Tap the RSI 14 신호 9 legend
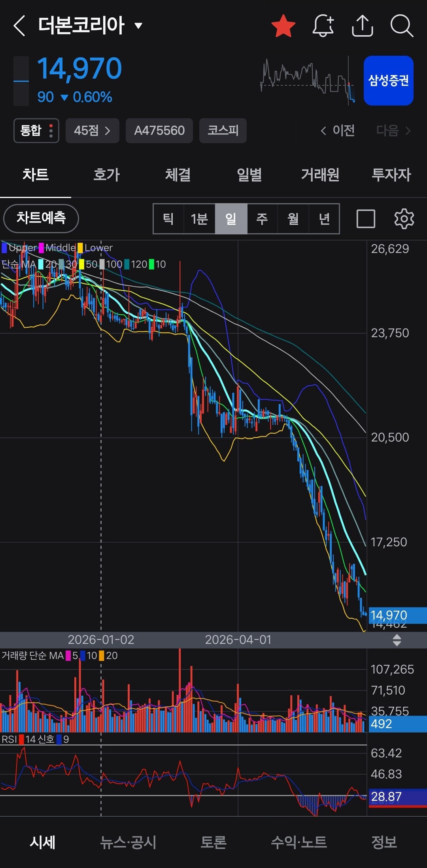 pos(35,740)
